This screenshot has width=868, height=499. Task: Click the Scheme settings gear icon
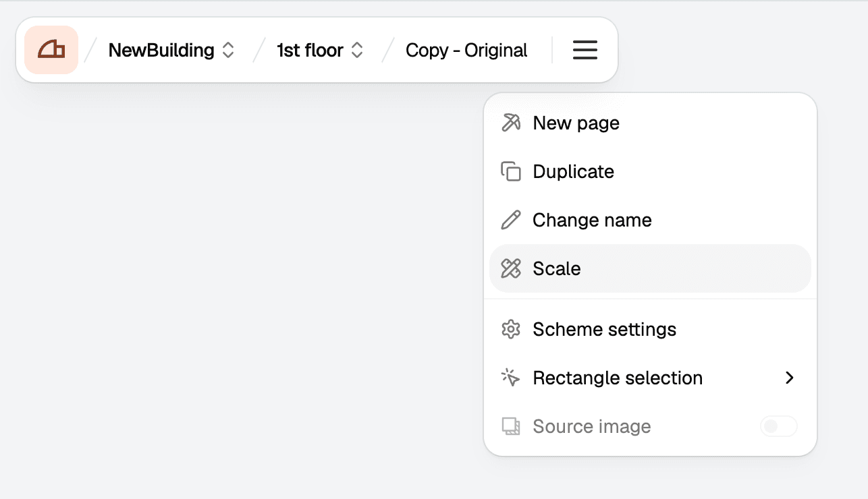click(x=511, y=329)
